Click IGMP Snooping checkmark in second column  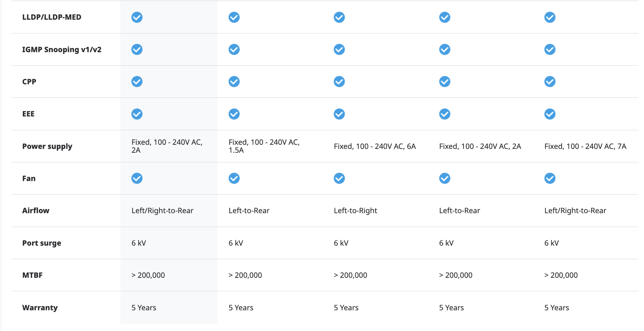[x=234, y=49]
